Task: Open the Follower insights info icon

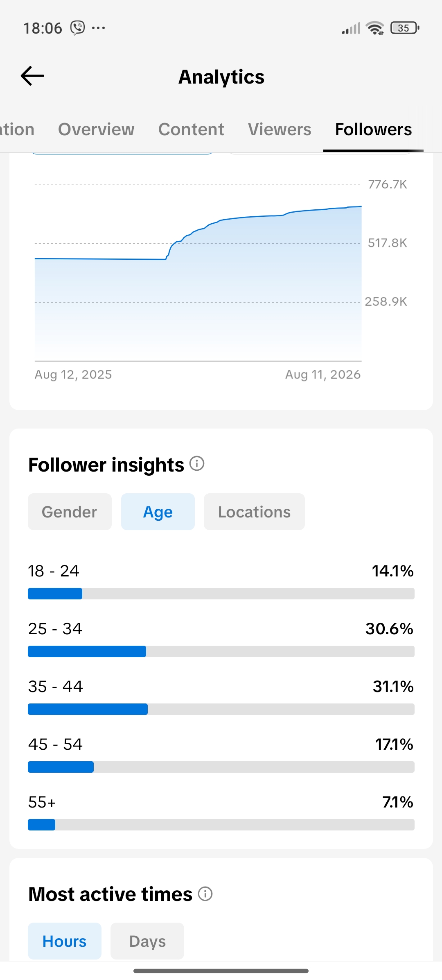Action: (x=197, y=464)
